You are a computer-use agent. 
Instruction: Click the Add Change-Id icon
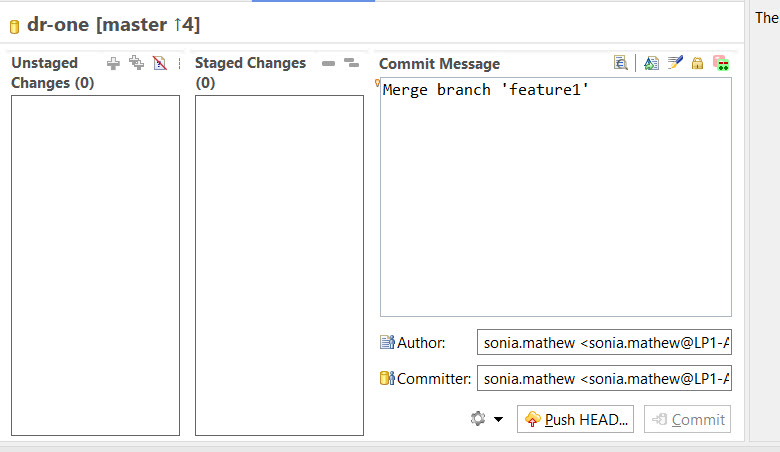(x=721, y=63)
